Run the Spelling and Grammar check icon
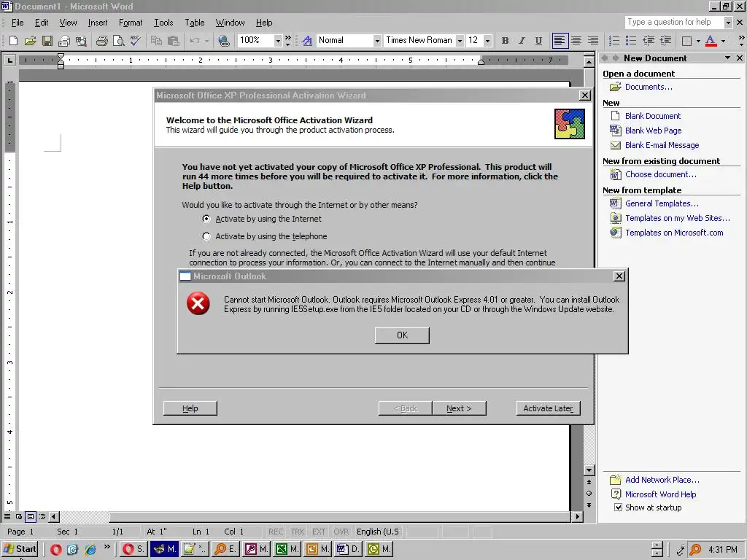Screen dimensions: 747x560 (135, 41)
